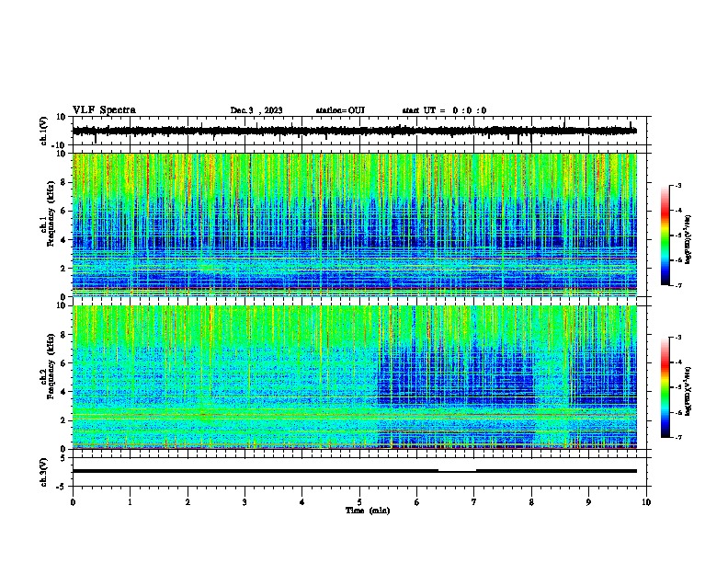Click the time axis tick label "4"
The height and width of the screenshot is (563, 728).
(x=302, y=502)
